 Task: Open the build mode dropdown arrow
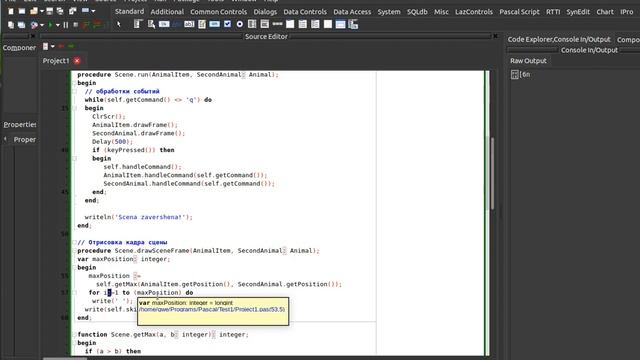point(42,25)
